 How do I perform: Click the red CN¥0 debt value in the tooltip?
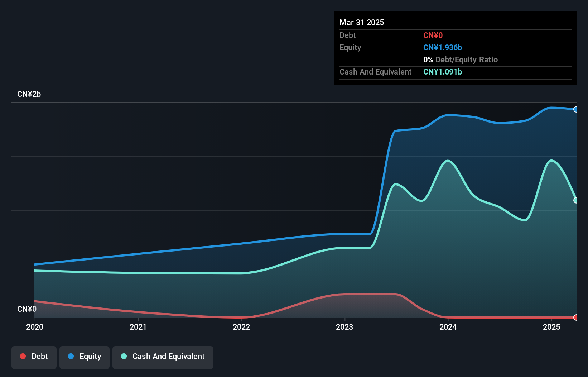click(433, 35)
